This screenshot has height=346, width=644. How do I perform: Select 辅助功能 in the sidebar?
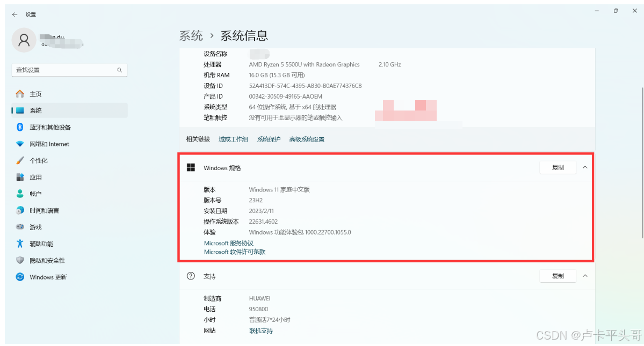point(69,244)
